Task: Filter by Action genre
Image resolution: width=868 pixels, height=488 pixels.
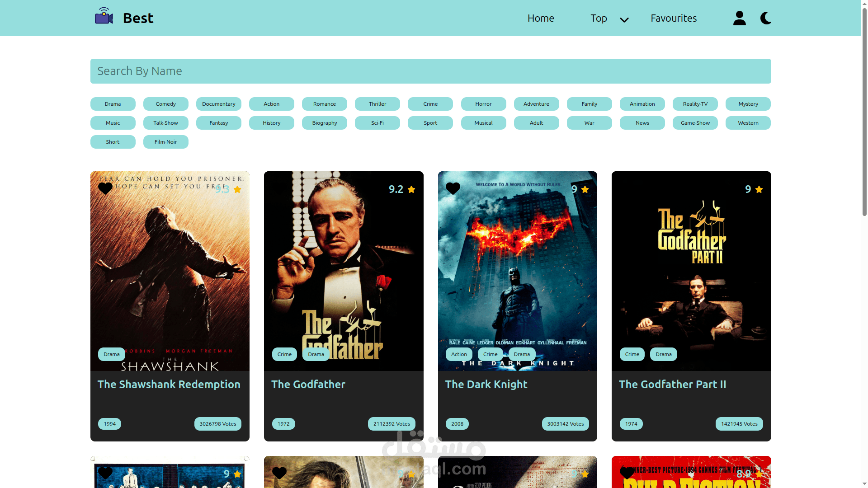Action: (272, 104)
